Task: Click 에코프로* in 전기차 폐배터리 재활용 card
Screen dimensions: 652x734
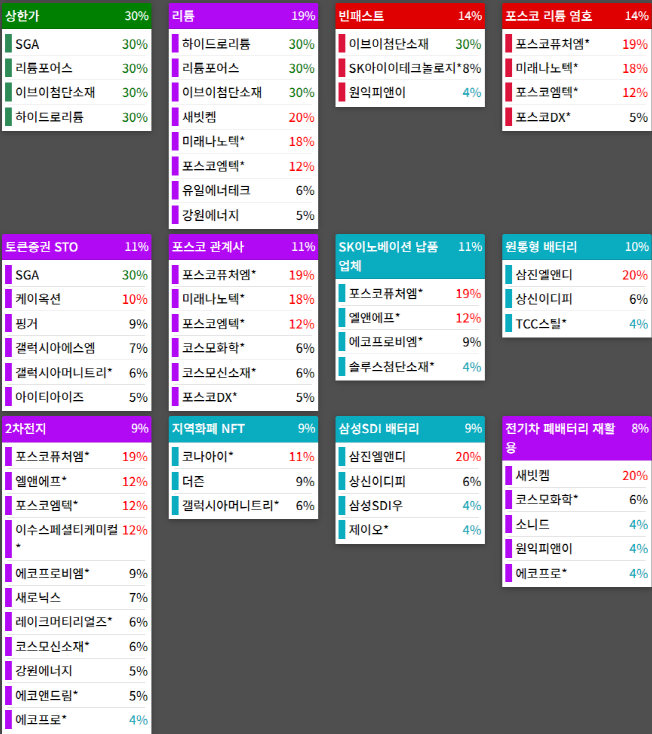Action: tap(577, 573)
